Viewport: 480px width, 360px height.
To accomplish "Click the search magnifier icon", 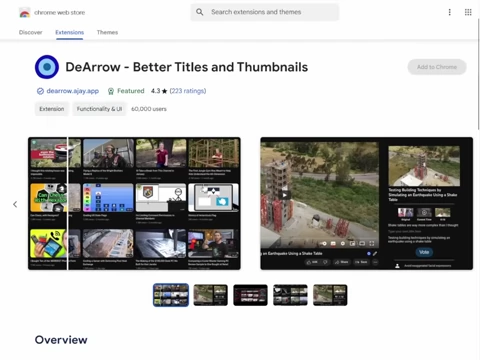I will 200,12.
